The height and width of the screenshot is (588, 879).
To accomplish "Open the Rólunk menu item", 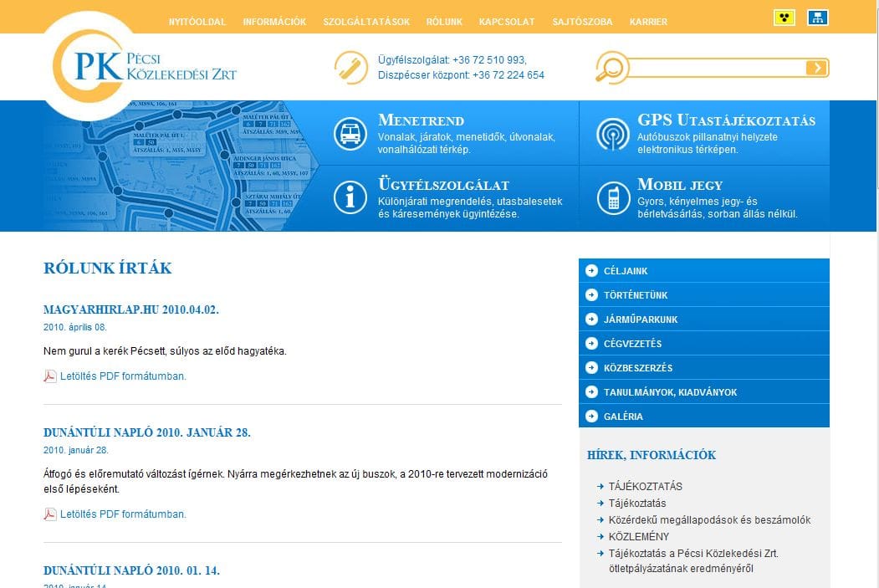I will [x=445, y=22].
